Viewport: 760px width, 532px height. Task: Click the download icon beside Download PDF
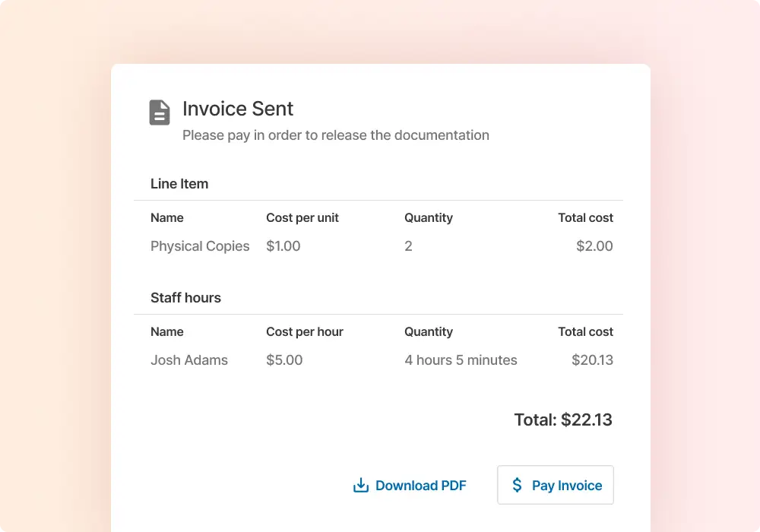point(361,486)
